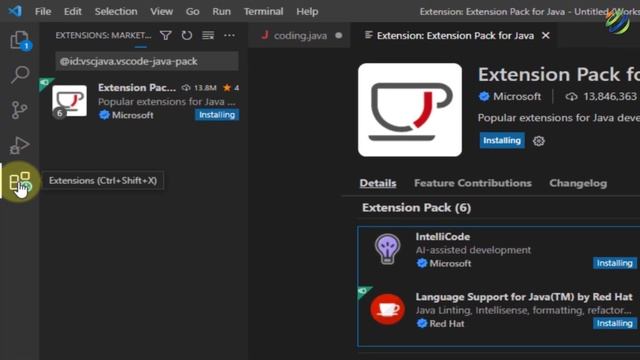The image size is (640, 360).
Task: Click the VS Code logo icon
Action: [15, 11]
